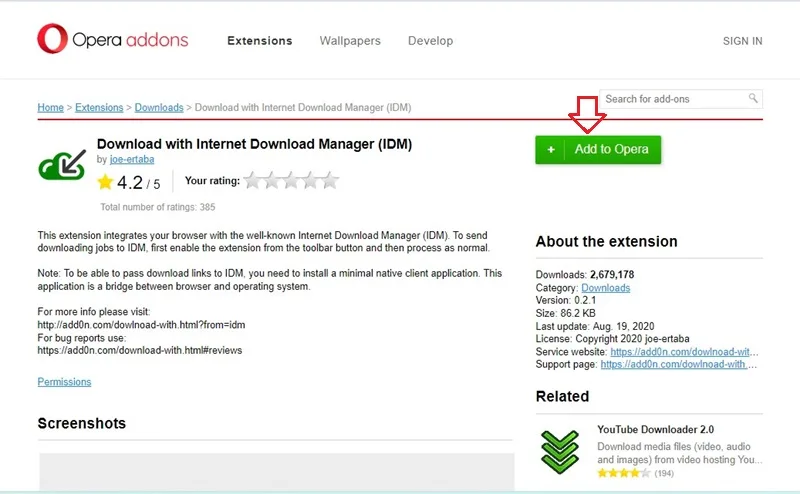This screenshot has width=800, height=494.
Task: Click the search magnifier icon
Action: [x=753, y=98]
